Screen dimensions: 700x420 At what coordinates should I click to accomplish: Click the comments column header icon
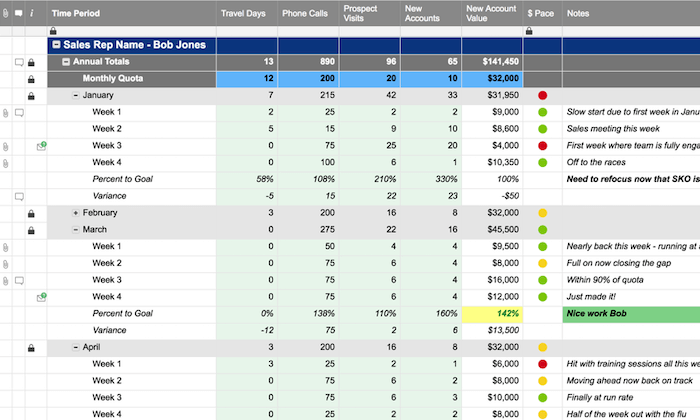[19, 13]
